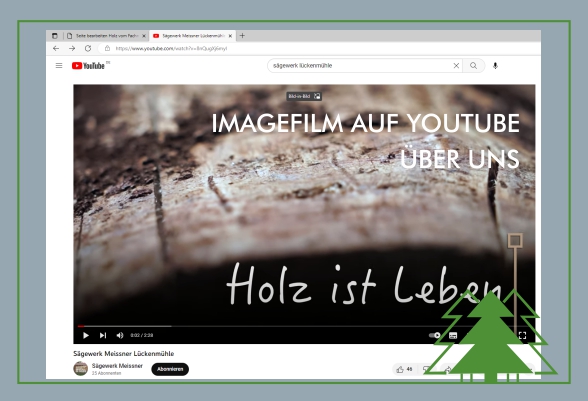This screenshot has width=588, height=401.
Task: Open a new browser tab with plus
Action: (242, 36)
